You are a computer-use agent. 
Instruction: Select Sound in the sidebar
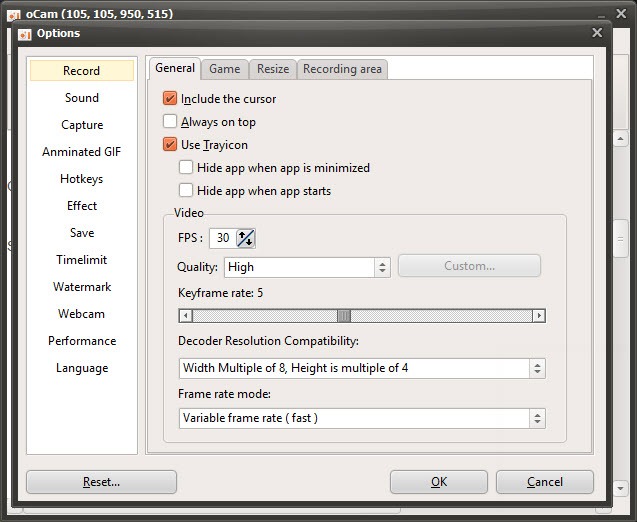click(82, 98)
